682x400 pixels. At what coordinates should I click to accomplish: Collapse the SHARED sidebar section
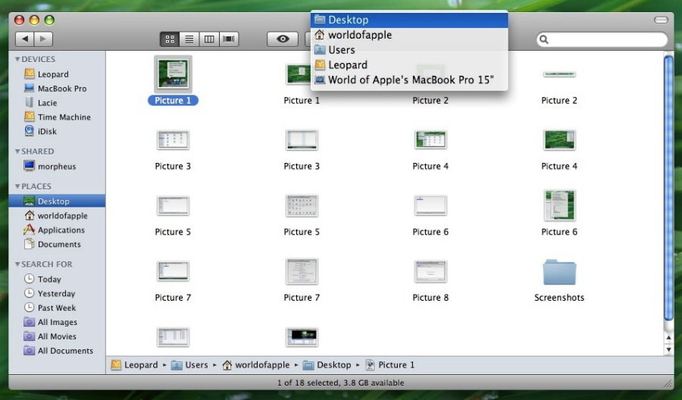(17, 151)
